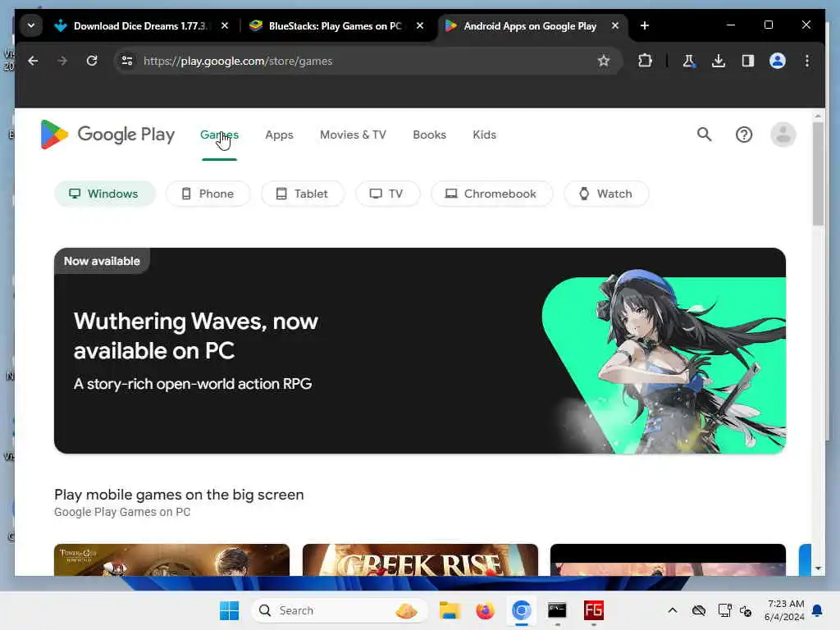Open the Google Play account avatar
Viewport: 840px width, 630px height.
point(783,135)
